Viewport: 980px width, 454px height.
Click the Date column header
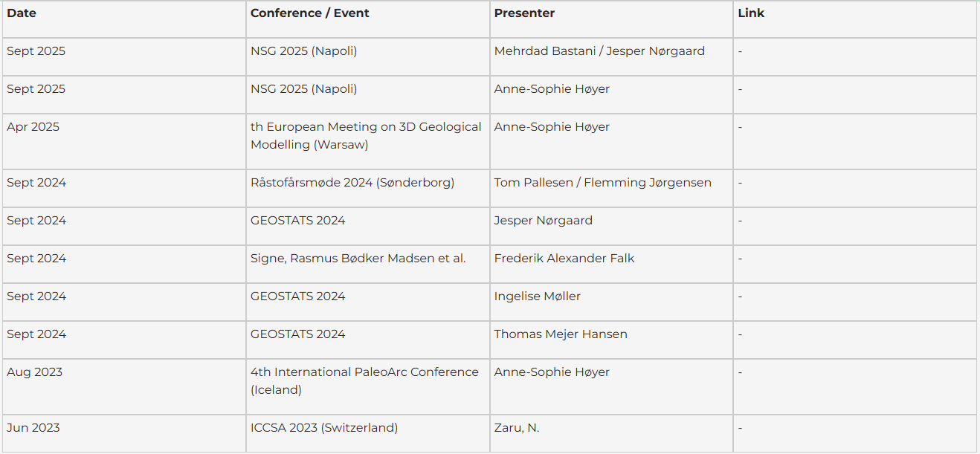[x=22, y=13]
